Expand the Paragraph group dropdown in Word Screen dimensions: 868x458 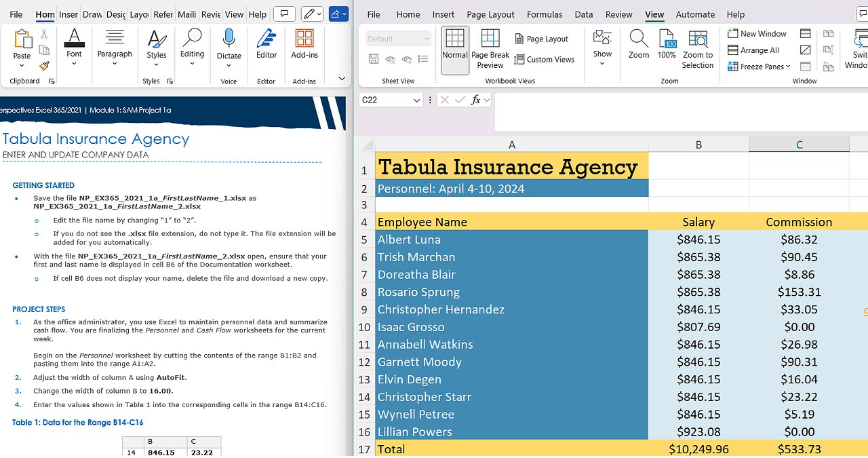[x=115, y=63]
